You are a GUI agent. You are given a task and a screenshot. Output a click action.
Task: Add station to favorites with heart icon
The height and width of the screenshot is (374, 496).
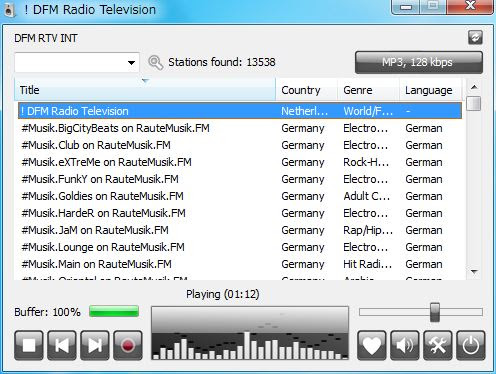[372, 345]
